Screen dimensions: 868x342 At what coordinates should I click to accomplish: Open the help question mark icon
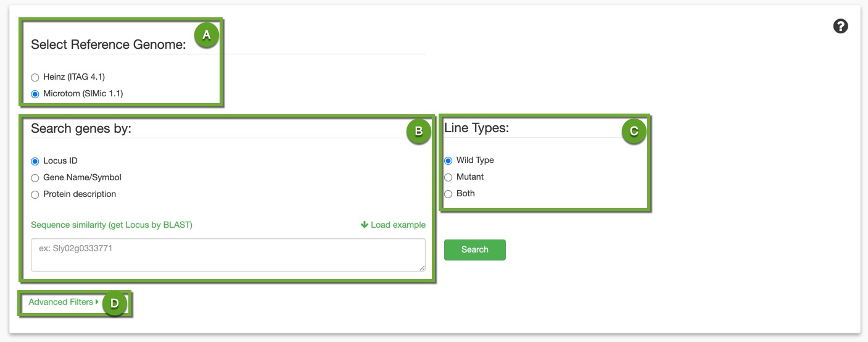[840, 26]
